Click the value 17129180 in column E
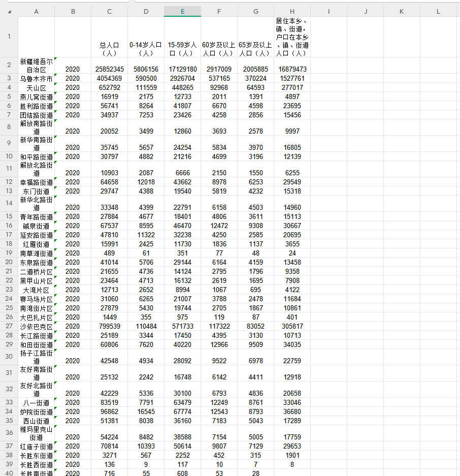This screenshot has width=460, height=476. click(x=183, y=69)
